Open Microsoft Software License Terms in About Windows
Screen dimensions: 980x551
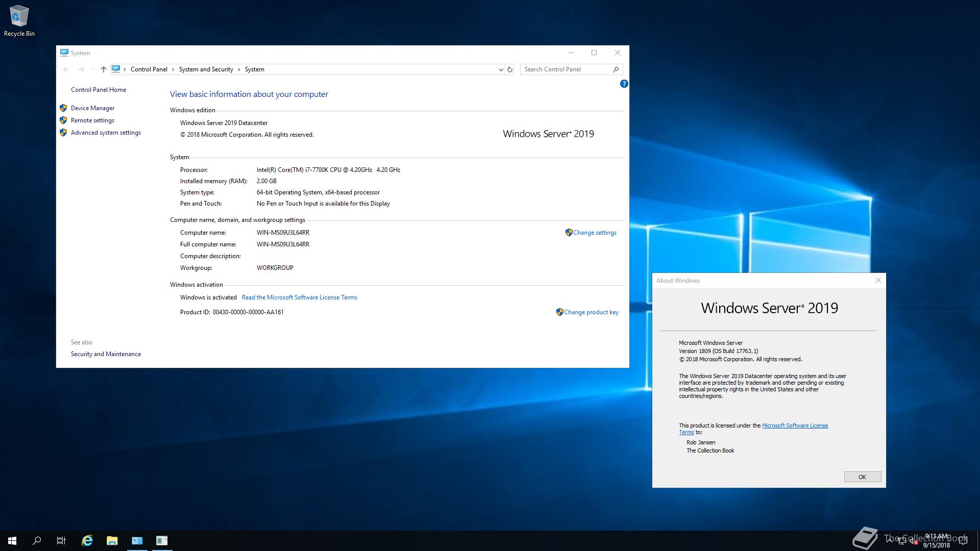(795, 425)
